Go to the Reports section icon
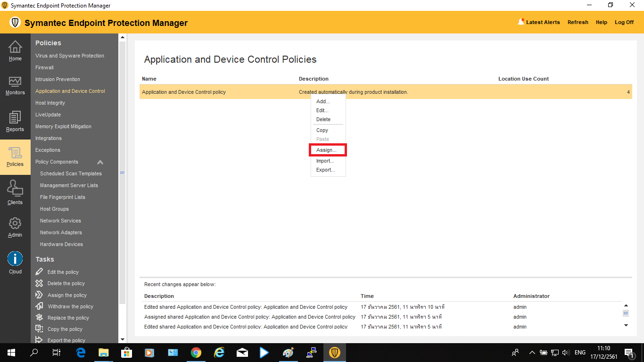The image size is (644, 362). coord(15,118)
